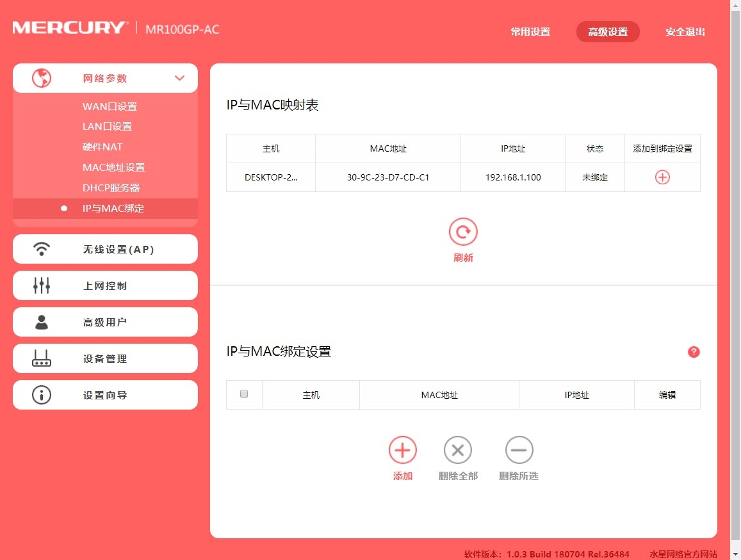The width and height of the screenshot is (741, 560).
Task: Click the 未绑定 status cell
Action: click(x=595, y=177)
